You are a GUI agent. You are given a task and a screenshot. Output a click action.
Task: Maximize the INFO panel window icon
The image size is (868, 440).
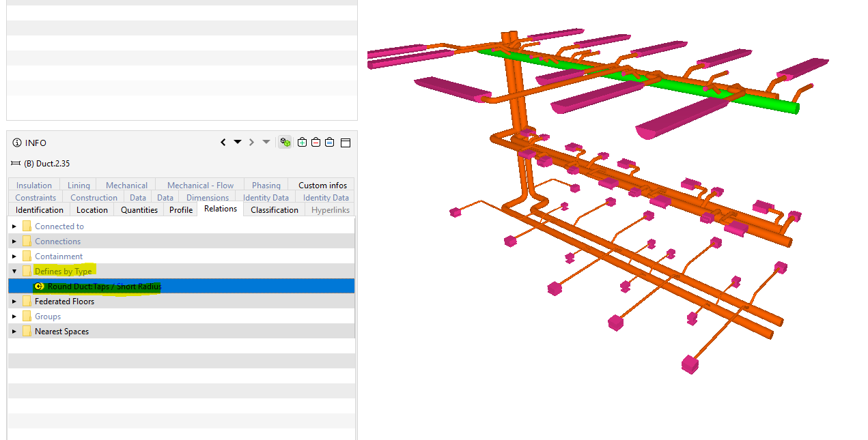click(346, 143)
